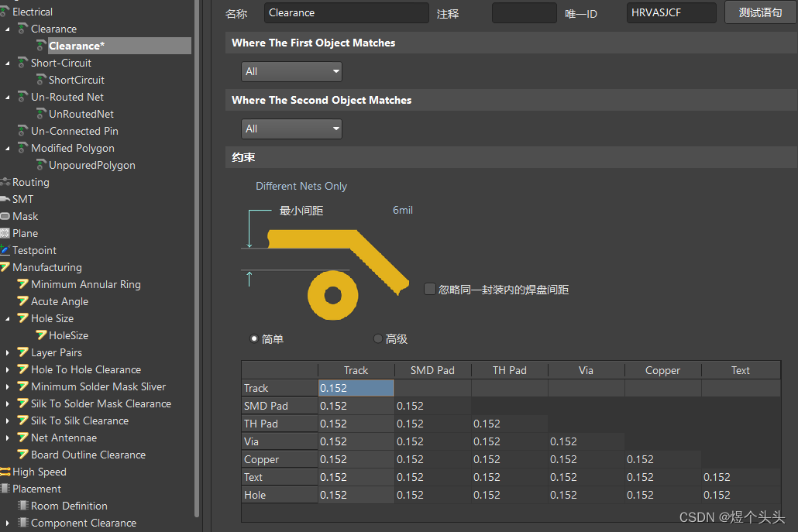The width and height of the screenshot is (798, 532).
Task: Click the SMT category icon
Action: 5,199
